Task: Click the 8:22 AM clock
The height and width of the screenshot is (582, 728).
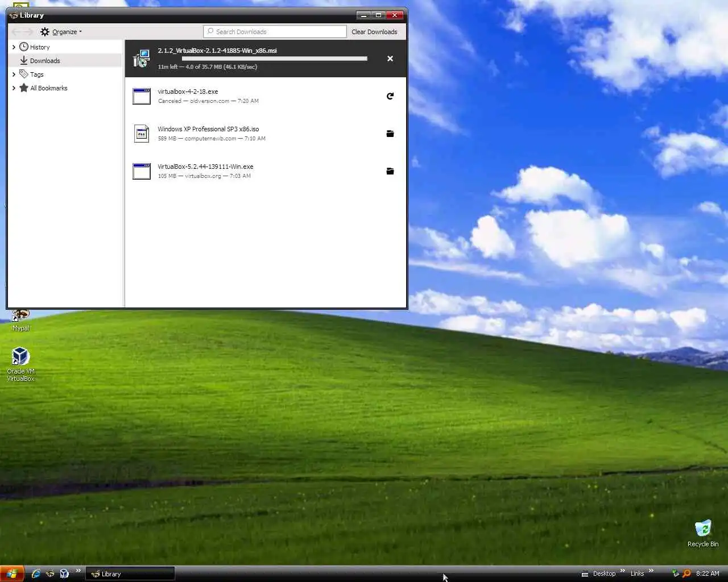Action: [x=708, y=573]
